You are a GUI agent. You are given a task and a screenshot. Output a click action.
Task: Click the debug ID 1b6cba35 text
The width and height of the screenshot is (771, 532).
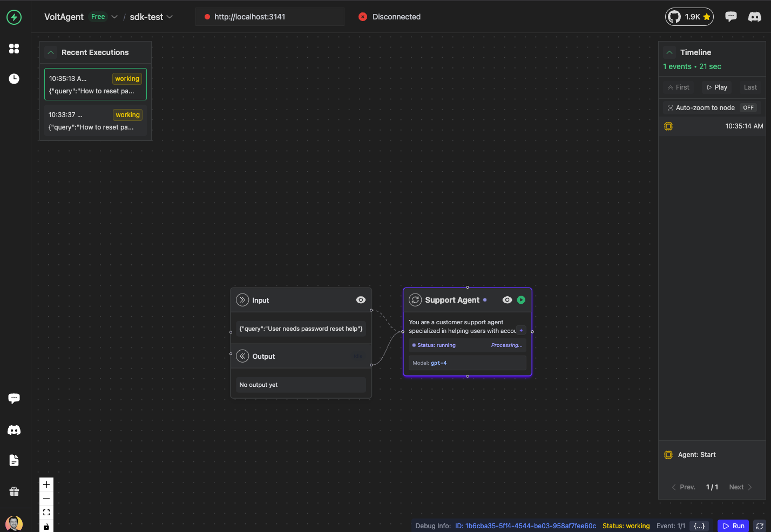pyautogui.click(x=525, y=526)
